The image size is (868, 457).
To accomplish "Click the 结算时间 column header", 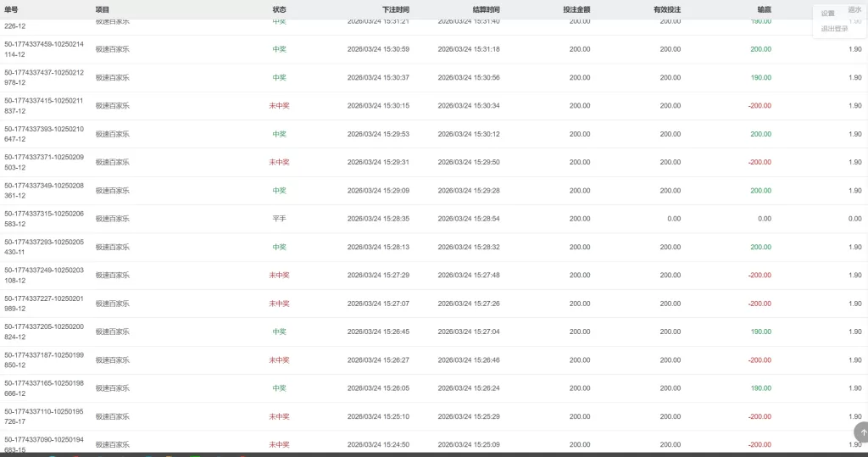I will 486,9.
